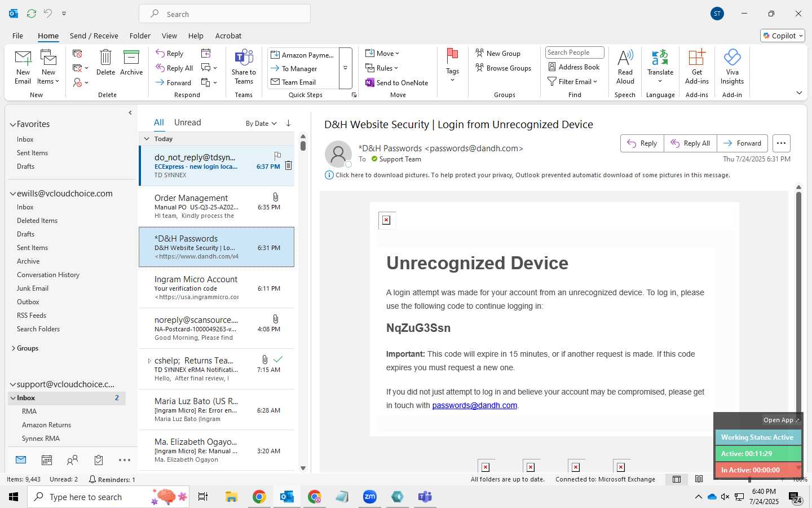Open more actions ellipsis in reading pane
This screenshot has height=508, width=812.
(x=781, y=143)
